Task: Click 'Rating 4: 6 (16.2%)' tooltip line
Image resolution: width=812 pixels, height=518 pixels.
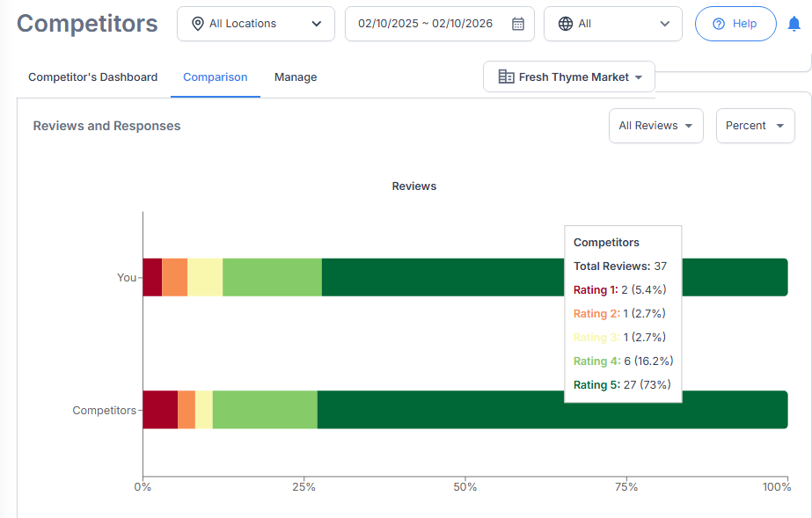Action: click(x=624, y=361)
